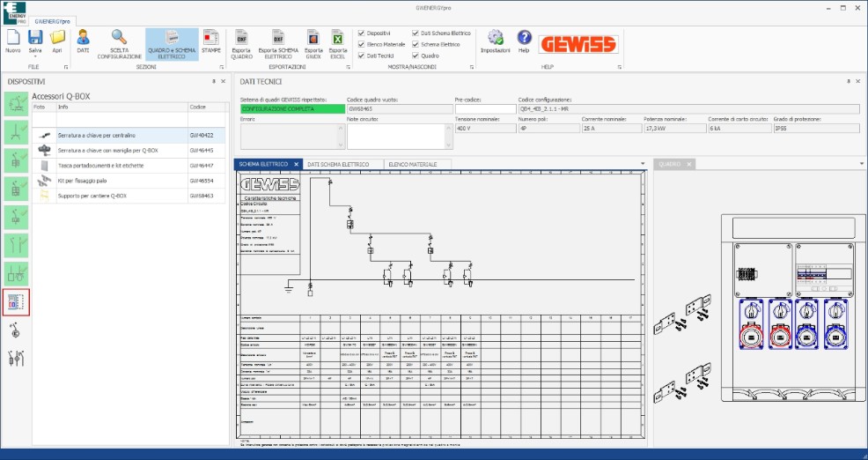Screen dimensions: 868x460
Task: Toggle the Schema Elettrico checkbox
Action: pyautogui.click(x=416, y=44)
